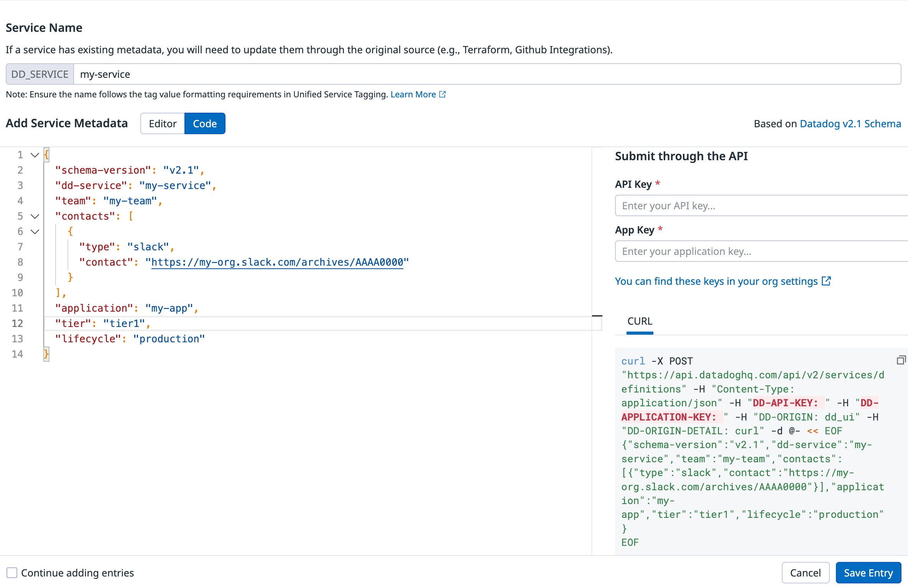908x588 pixels.
Task: Click the closing brace on line 9
Action: point(70,277)
